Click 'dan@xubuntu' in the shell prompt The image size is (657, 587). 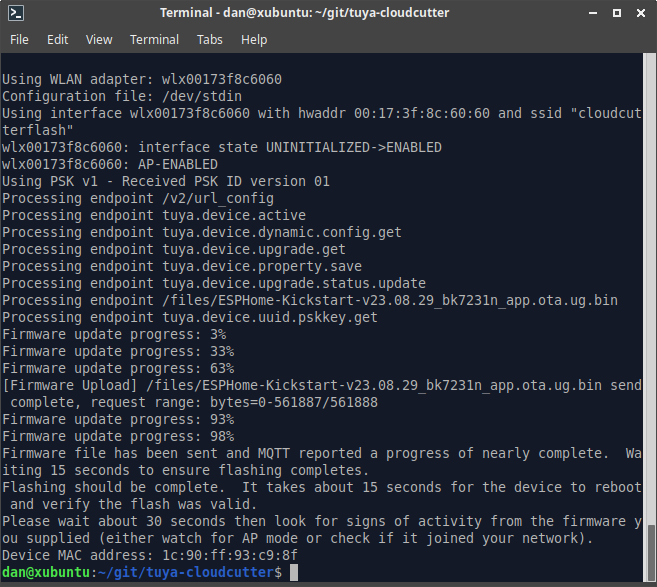(45, 572)
